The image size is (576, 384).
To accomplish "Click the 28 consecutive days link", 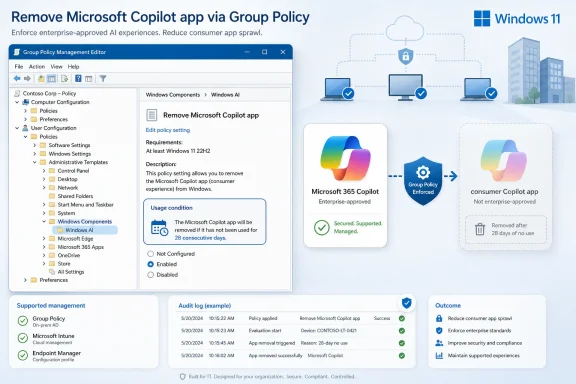I will 200,238.
